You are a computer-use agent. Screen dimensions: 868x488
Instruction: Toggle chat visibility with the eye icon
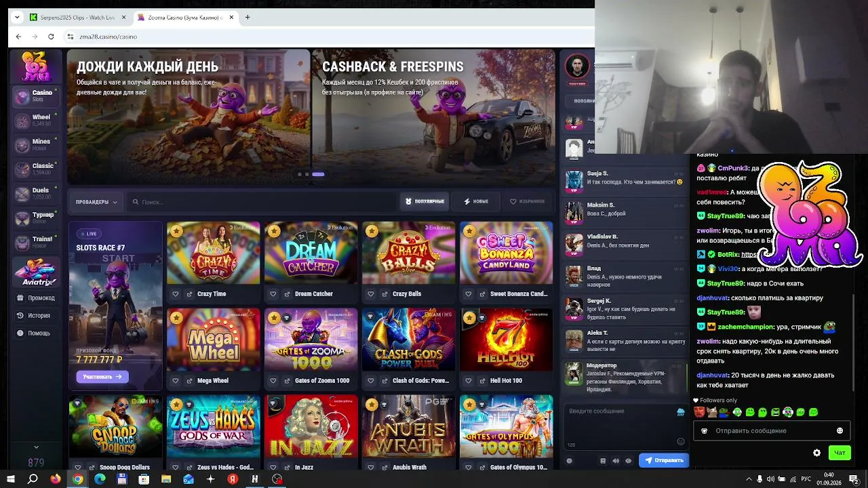628,461
